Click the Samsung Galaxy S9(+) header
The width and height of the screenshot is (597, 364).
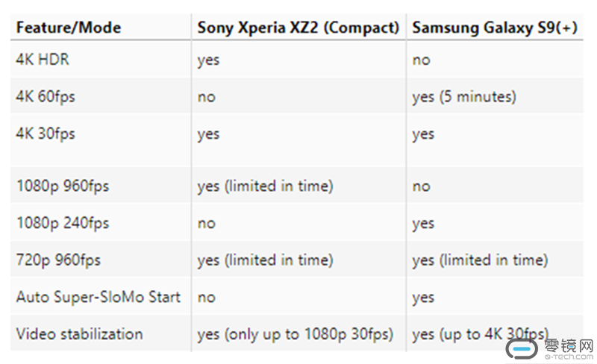(495, 28)
